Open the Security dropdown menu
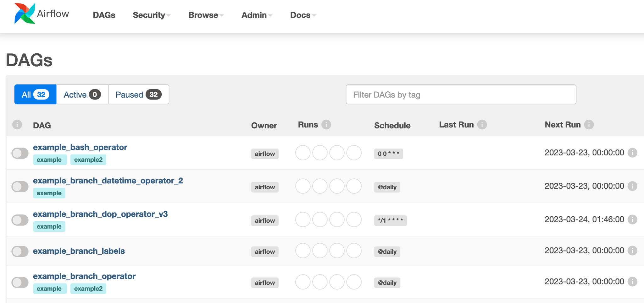Image resolution: width=644 pixels, height=303 pixels. tap(151, 15)
